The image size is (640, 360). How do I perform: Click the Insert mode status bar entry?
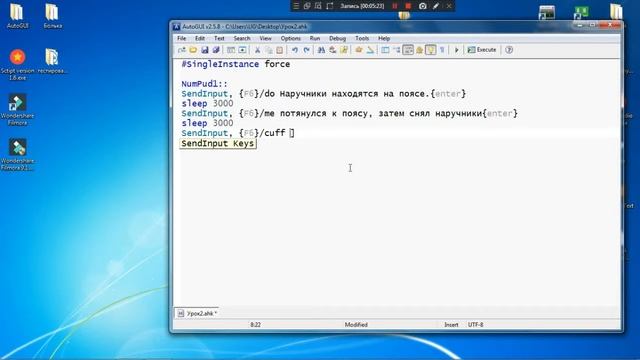451,325
